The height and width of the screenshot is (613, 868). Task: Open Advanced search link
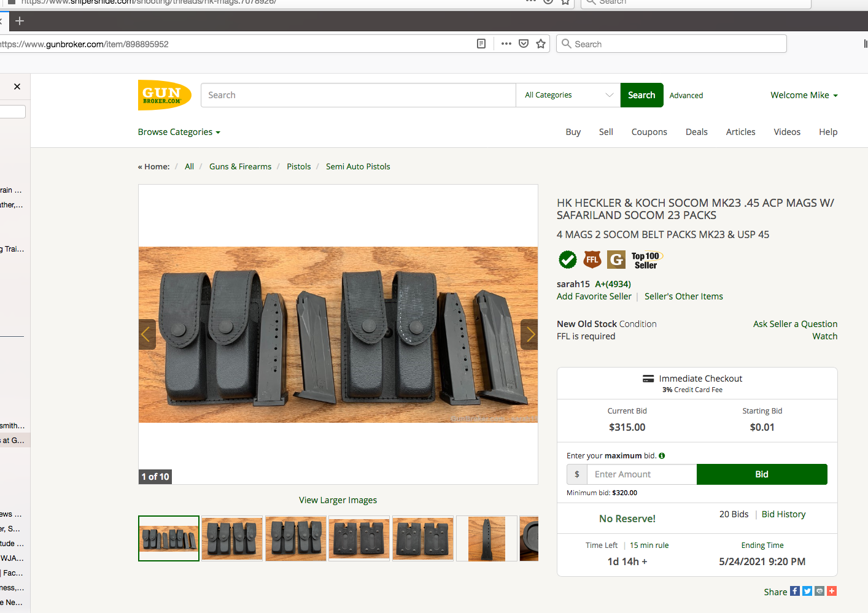click(x=686, y=95)
